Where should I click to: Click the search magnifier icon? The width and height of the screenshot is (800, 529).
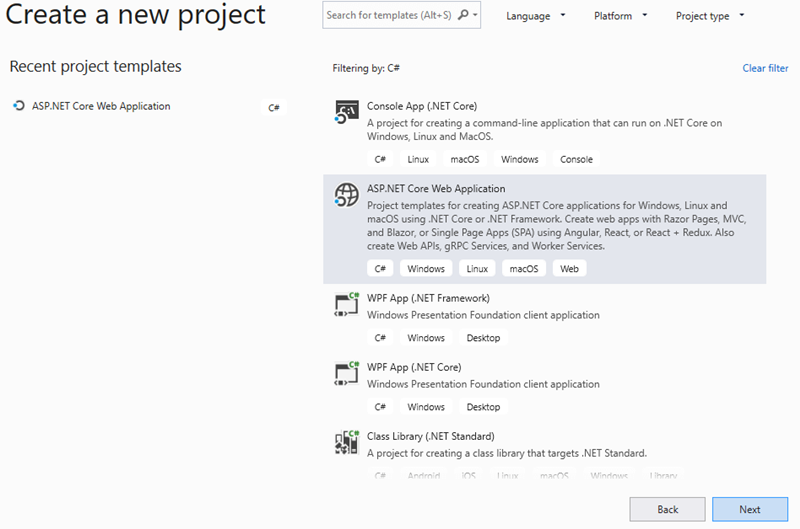coord(463,15)
